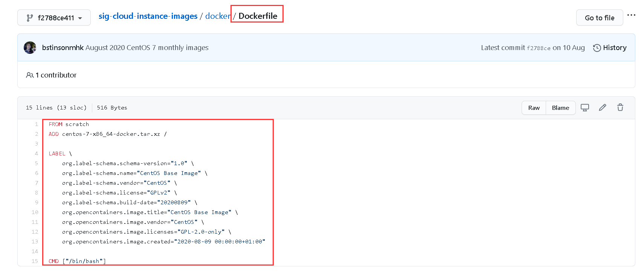Click line number 15 in the gutter

click(x=35, y=261)
